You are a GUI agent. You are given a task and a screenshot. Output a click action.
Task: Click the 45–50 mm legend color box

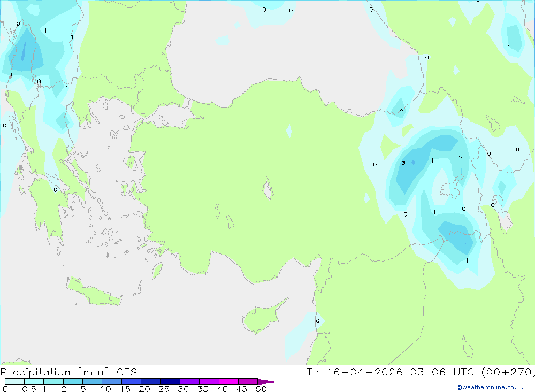(x=248, y=381)
